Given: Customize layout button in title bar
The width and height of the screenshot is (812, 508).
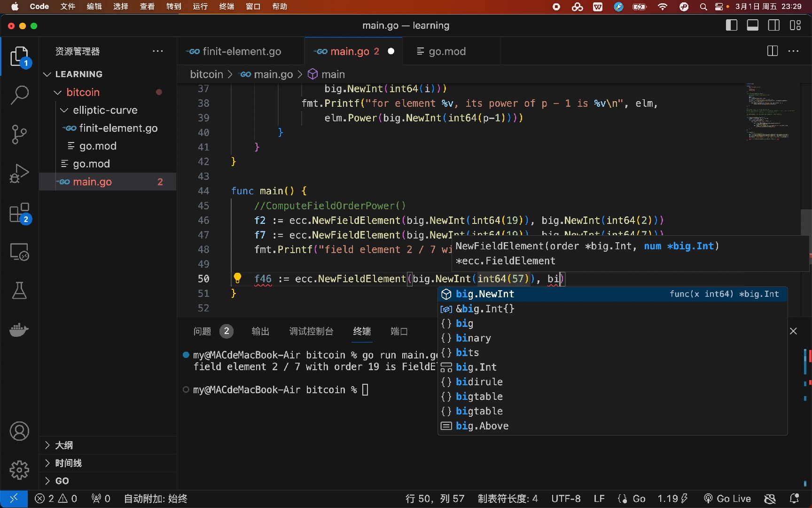Looking at the screenshot, I should pyautogui.click(x=795, y=25).
